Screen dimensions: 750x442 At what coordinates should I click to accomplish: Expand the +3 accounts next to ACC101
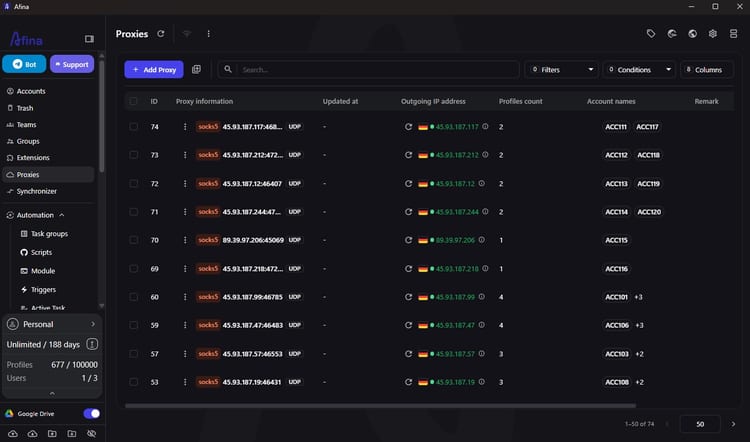[638, 297]
